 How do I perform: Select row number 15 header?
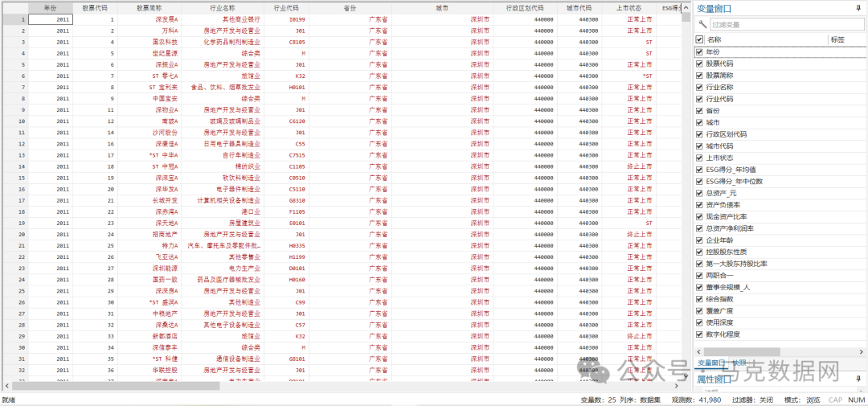14,178
